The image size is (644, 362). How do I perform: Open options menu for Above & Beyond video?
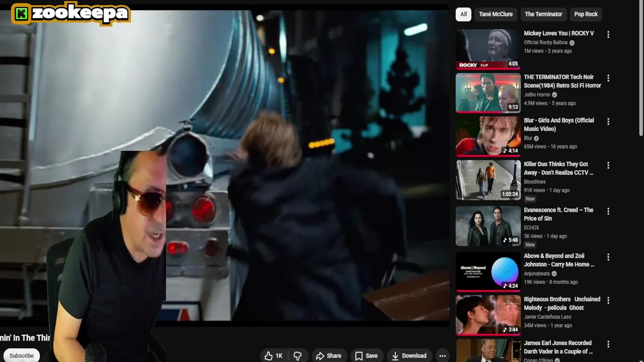point(608,257)
